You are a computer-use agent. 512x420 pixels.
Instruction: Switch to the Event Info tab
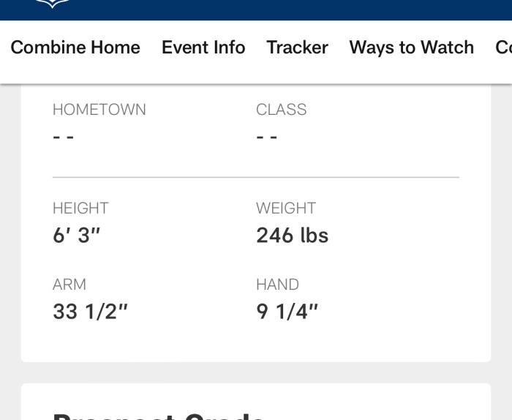[203, 48]
